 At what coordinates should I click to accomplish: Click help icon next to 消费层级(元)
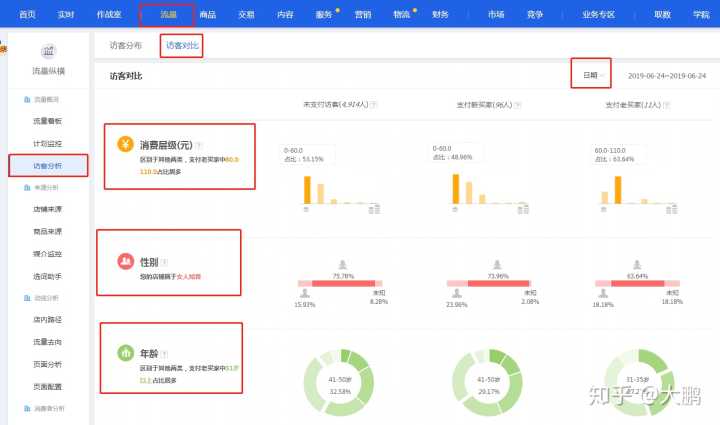coord(199,145)
